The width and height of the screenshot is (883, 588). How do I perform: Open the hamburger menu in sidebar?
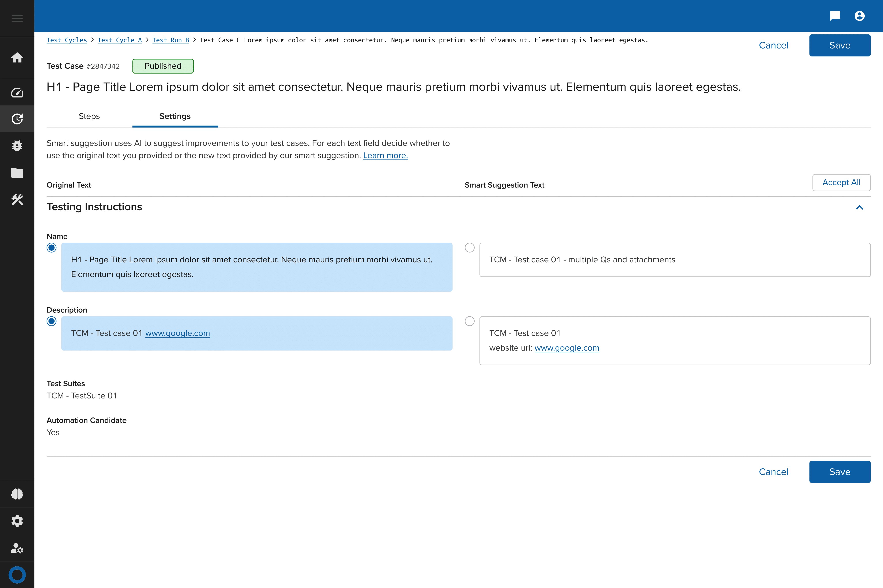(x=17, y=18)
